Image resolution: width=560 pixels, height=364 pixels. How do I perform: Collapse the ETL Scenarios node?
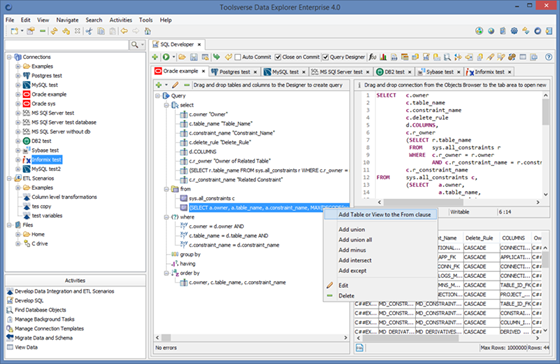pyautogui.click(x=9, y=178)
